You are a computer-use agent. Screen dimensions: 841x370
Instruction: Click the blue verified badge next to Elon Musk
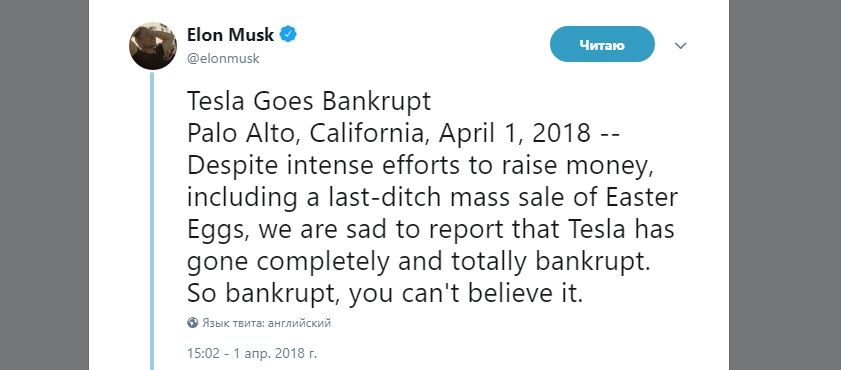[290, 35]
